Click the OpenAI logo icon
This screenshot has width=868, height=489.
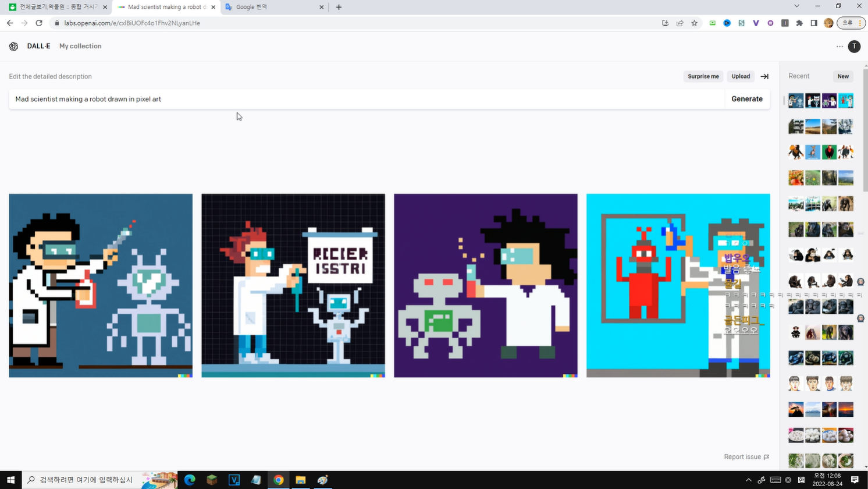(13, 47)
